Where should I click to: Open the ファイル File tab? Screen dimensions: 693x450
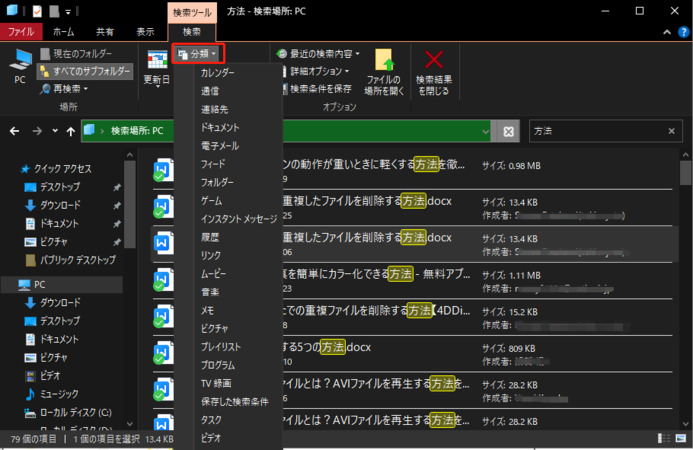pos(21,32)
